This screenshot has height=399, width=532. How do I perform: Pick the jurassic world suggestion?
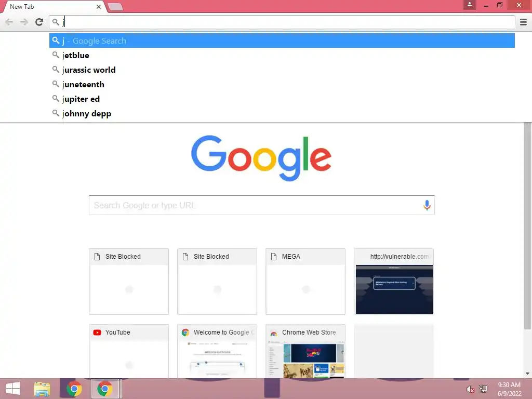pyautogui.click(x=282, y=70)
